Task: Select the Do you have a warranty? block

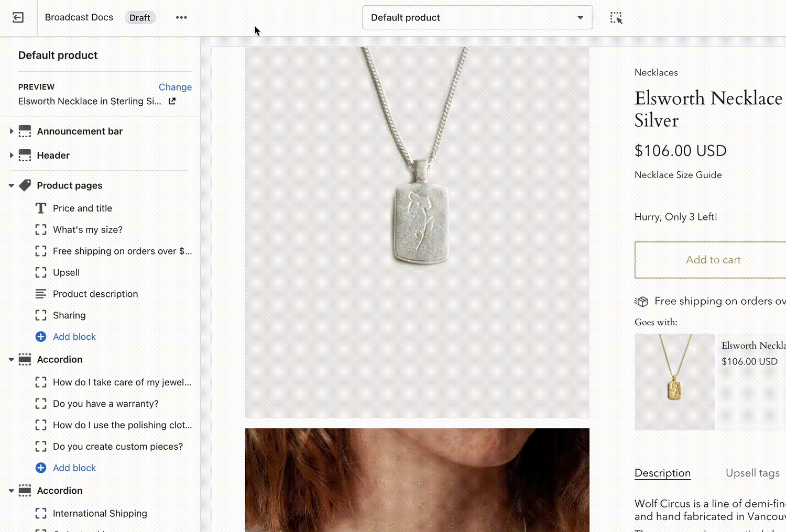Action: coord(105,404)
